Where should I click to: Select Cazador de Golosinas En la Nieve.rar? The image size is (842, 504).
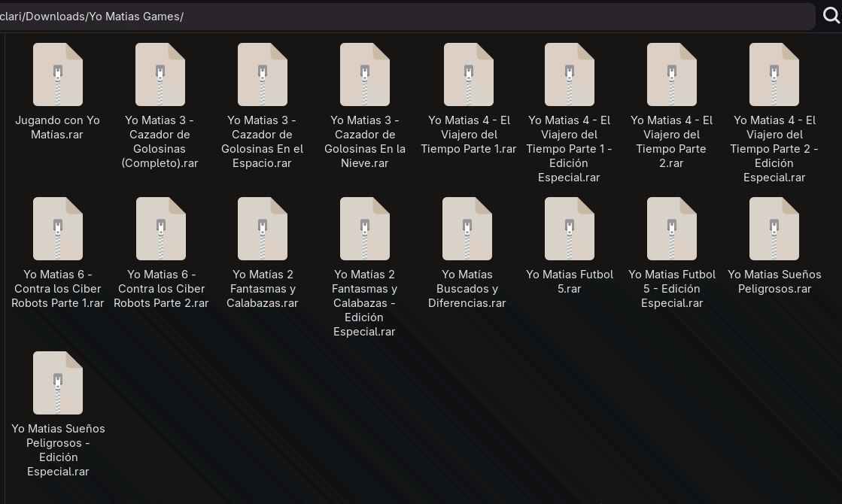pyautogui.click(x=365, y=75)
